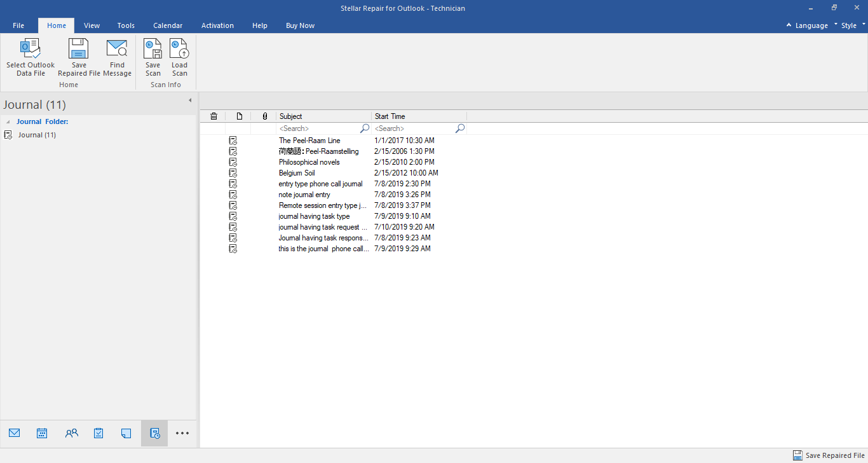Open the File menu
Viewport: 868px width, 463px height.
click(18, 25)
